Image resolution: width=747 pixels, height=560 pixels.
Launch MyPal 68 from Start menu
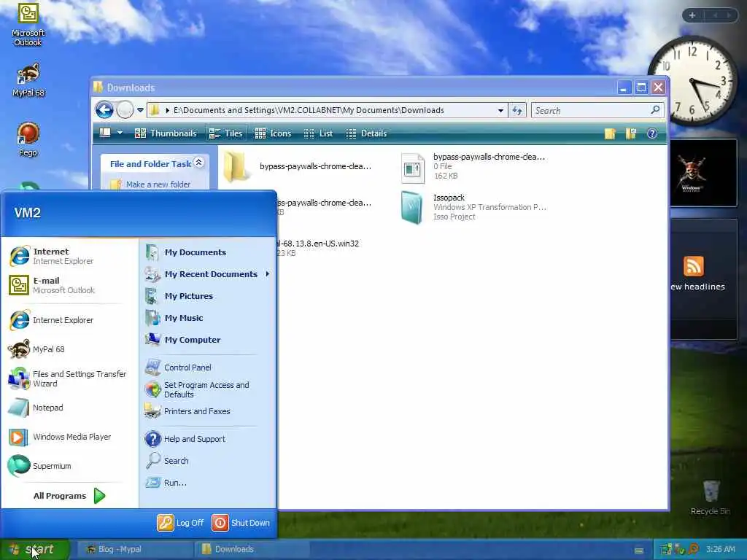click(69, 349)
